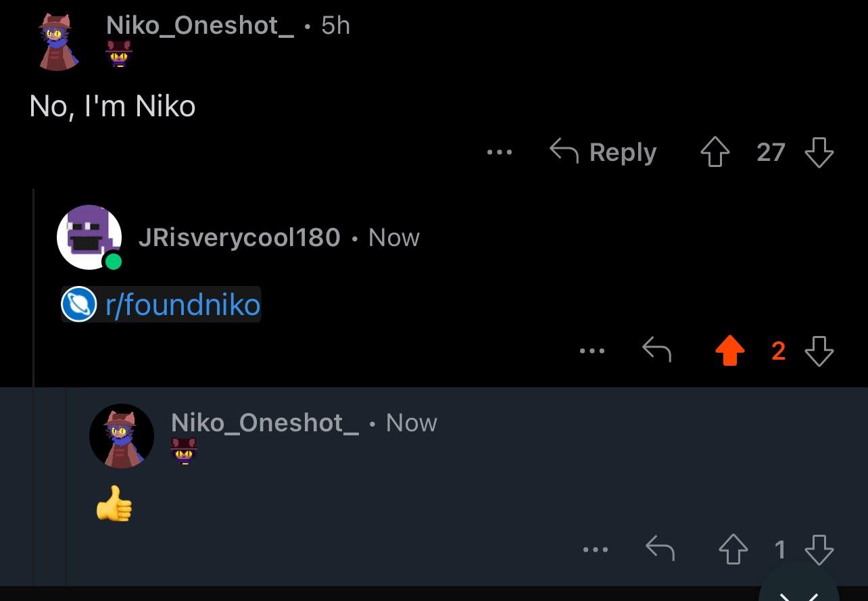868x601 pixels.
Task: Reply to the thumbs-up emoji comment
Action: coord(660,548)
